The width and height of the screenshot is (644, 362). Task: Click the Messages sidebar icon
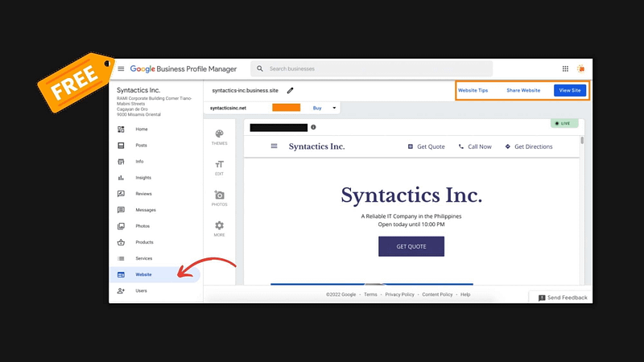(x=121, y=210)
